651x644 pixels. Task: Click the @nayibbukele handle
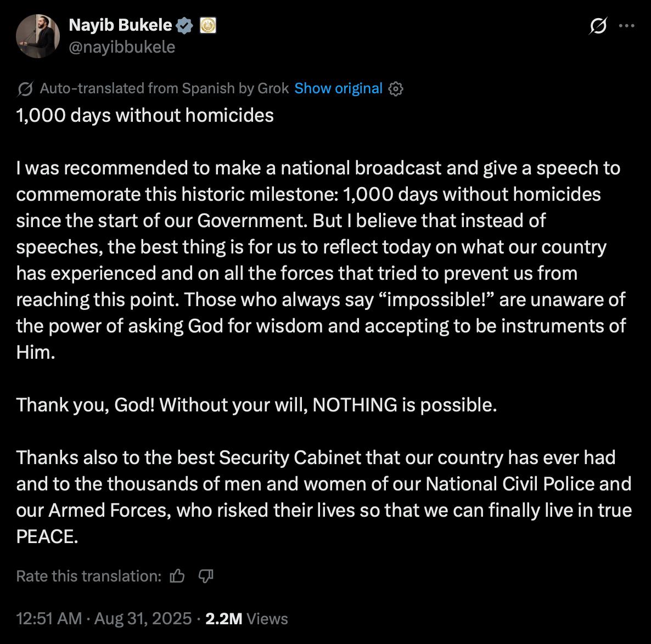point(122,47)
